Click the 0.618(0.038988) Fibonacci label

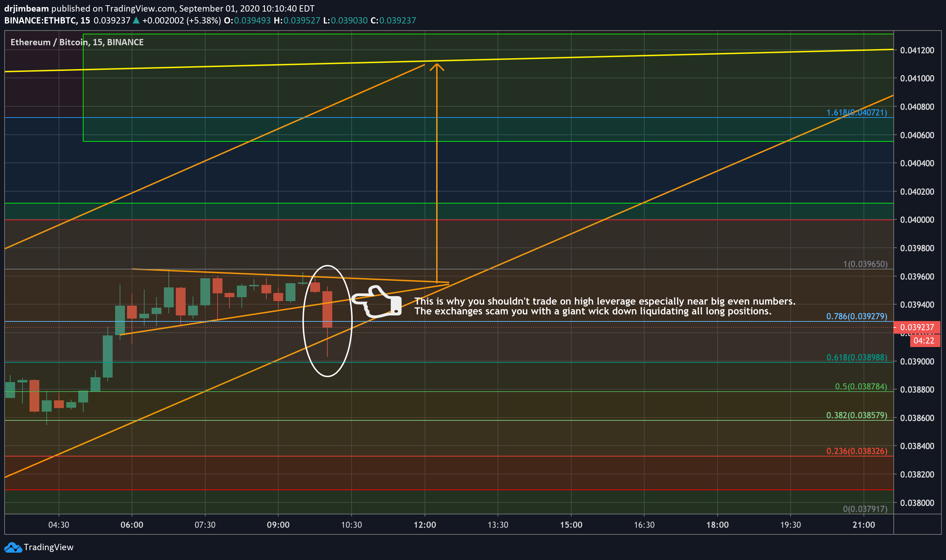[857, 357]
